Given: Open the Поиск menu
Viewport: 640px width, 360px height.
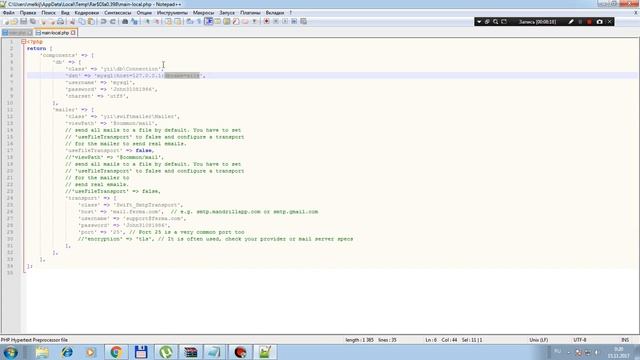Looking at the screenshot, I should pos(48,13).
